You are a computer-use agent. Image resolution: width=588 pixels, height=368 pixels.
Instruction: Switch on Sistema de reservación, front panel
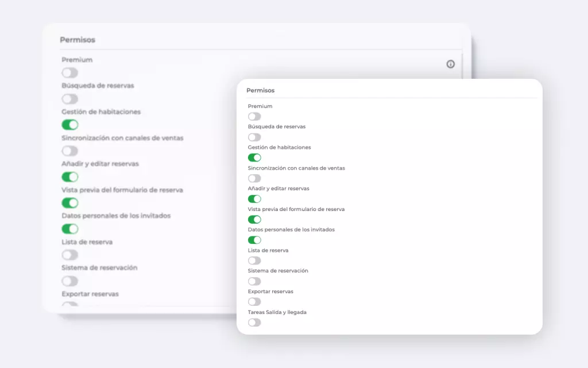pos(254,281)
